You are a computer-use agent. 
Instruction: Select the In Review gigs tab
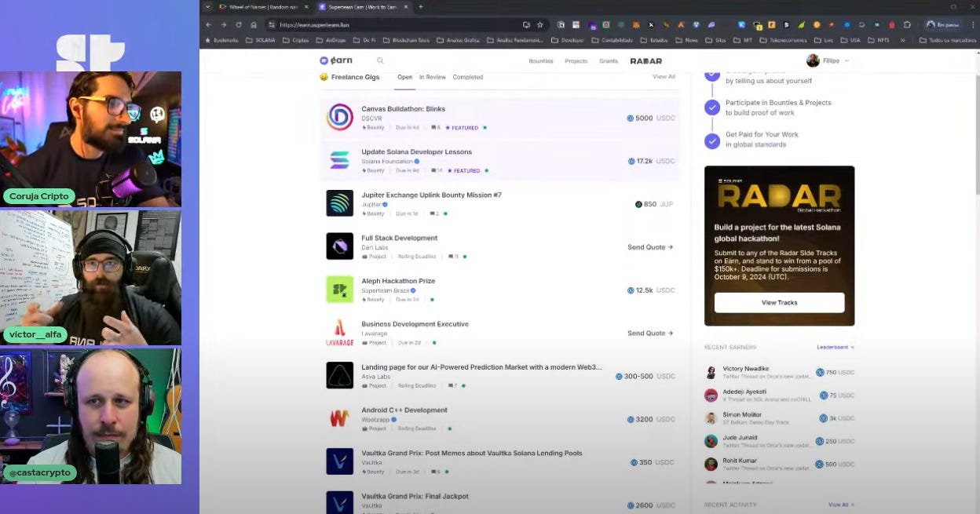click(x=433, y=77)
